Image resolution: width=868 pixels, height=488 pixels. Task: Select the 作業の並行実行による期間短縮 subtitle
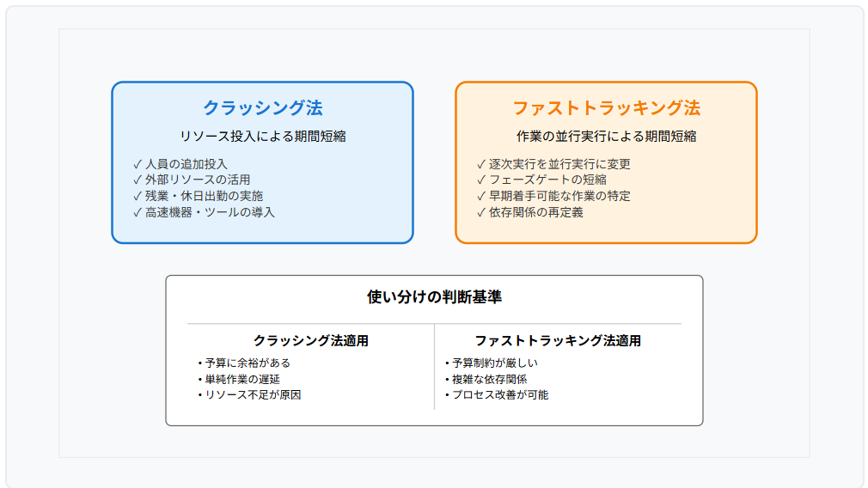[606, 136]
